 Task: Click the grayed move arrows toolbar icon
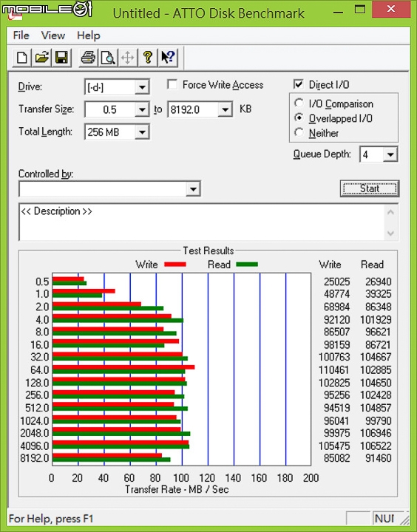(x=128, y=58)
